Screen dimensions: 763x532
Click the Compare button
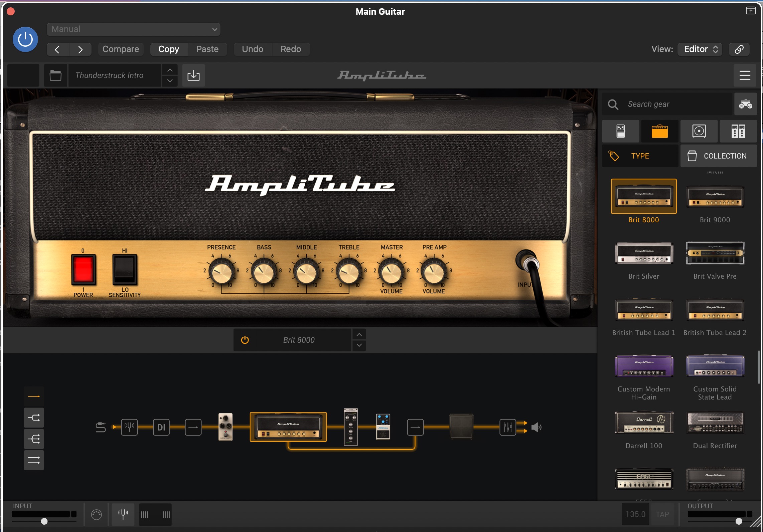click(121, 49)
